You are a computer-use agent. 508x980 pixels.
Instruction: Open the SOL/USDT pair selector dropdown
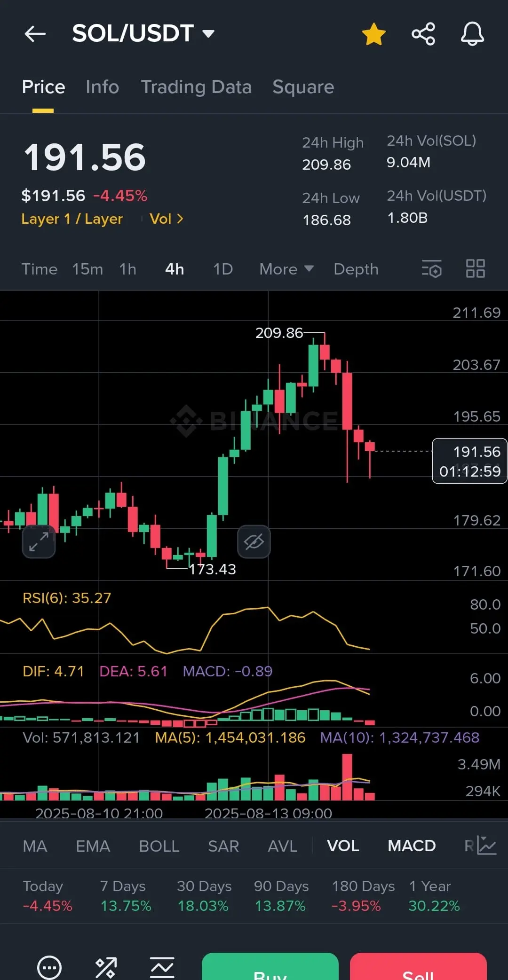coord(143,33)
